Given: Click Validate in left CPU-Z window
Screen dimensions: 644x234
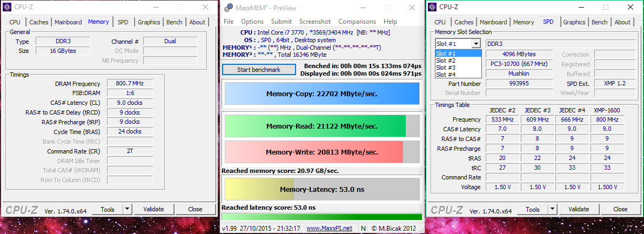Looking at the screenshot, I should coord(153,209).
